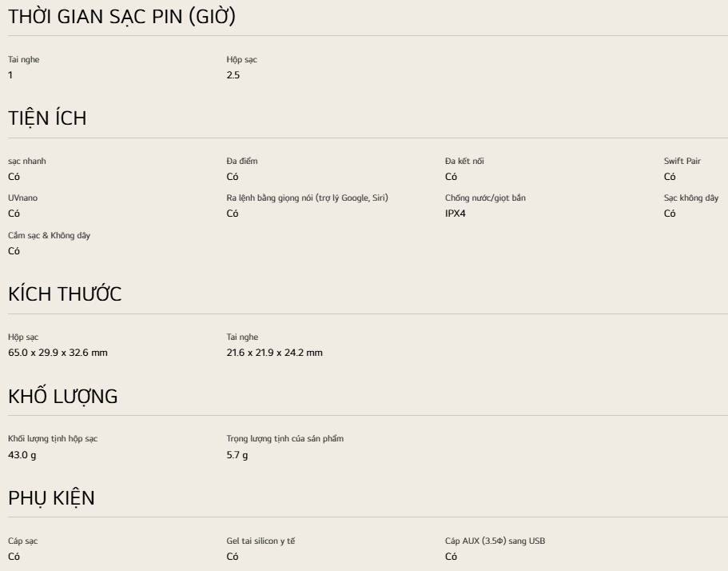Click the Sạc không dây spec label

tap(691, 198)
